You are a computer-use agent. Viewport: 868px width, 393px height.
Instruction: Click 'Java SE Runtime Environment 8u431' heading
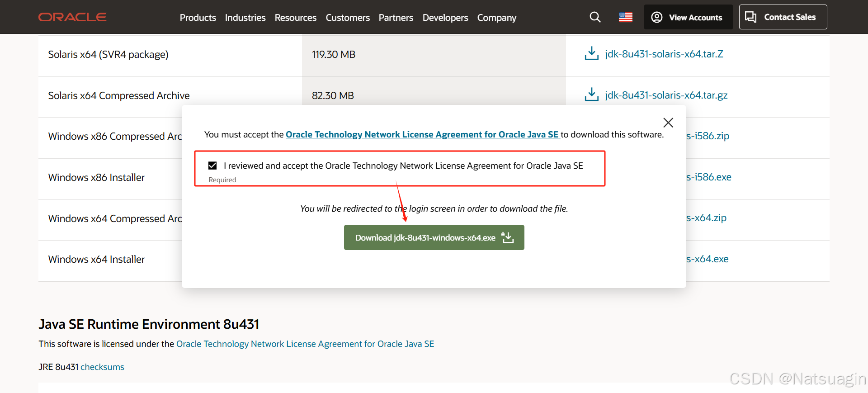(x=149, y=324)
